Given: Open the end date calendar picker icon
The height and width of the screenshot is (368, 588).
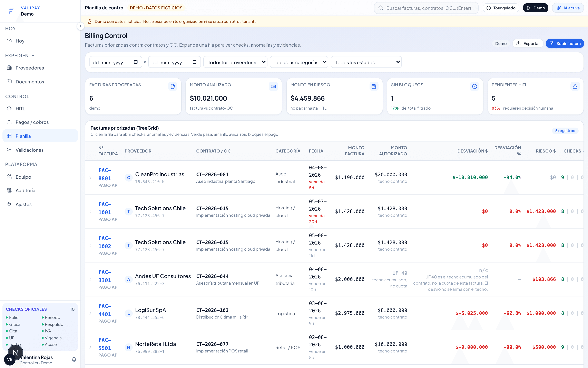Looking at the screenshot, I should [x=195, y=62].
